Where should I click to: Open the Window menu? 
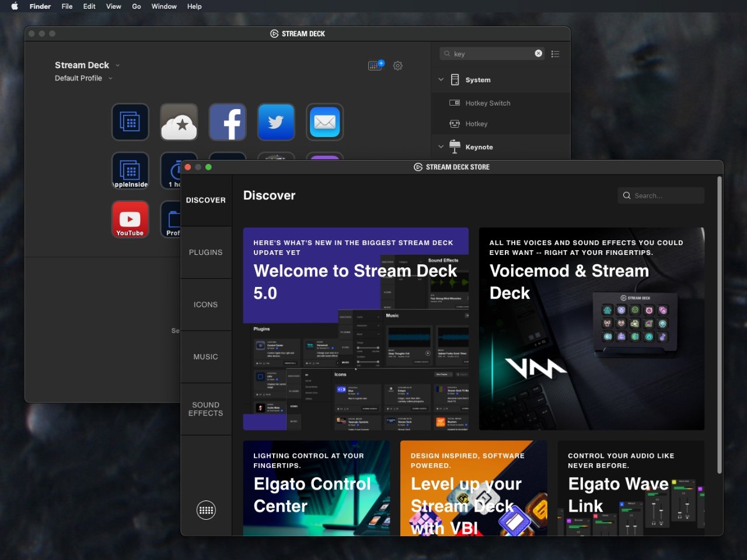click(x=164, y=6)
